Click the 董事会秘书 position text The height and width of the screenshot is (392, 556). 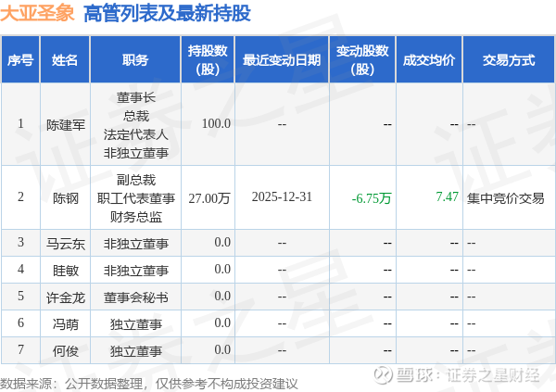coord(136,297)
